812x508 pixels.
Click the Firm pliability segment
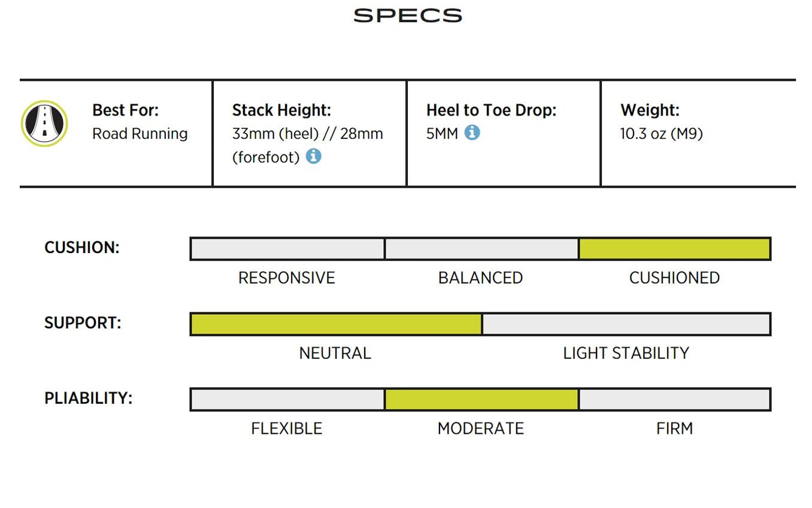pos(675,400)
